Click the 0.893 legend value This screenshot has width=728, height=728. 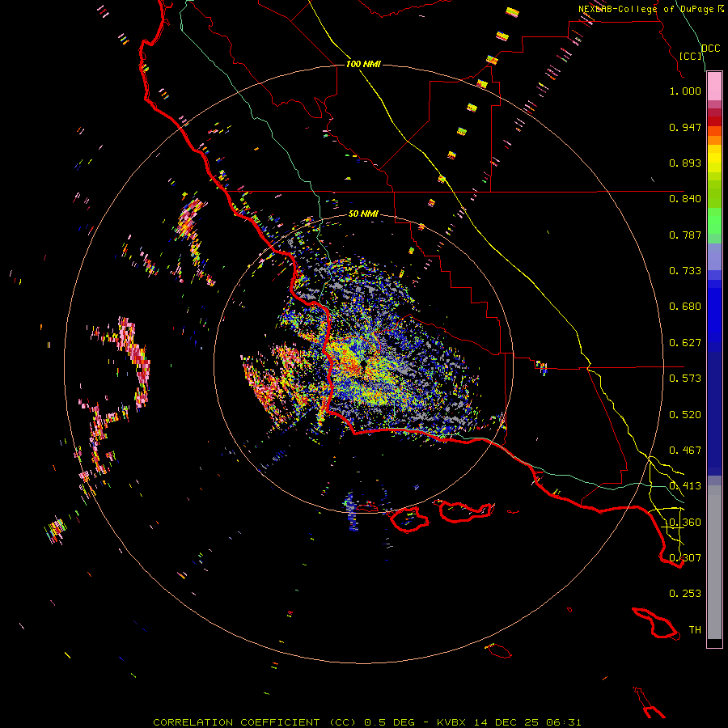click(685, 163)
